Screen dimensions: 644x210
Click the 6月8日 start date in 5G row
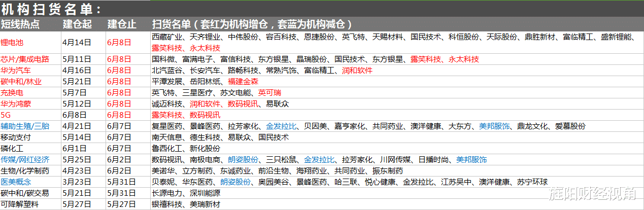(74, 115)
